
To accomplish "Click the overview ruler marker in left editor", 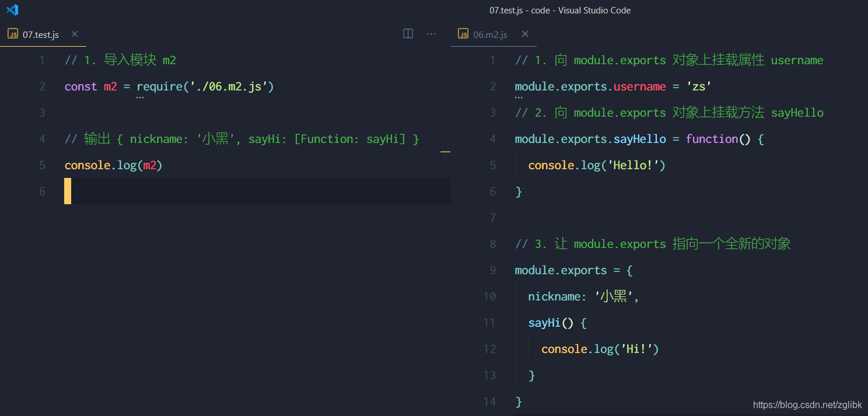I will (x=446, y=152).
